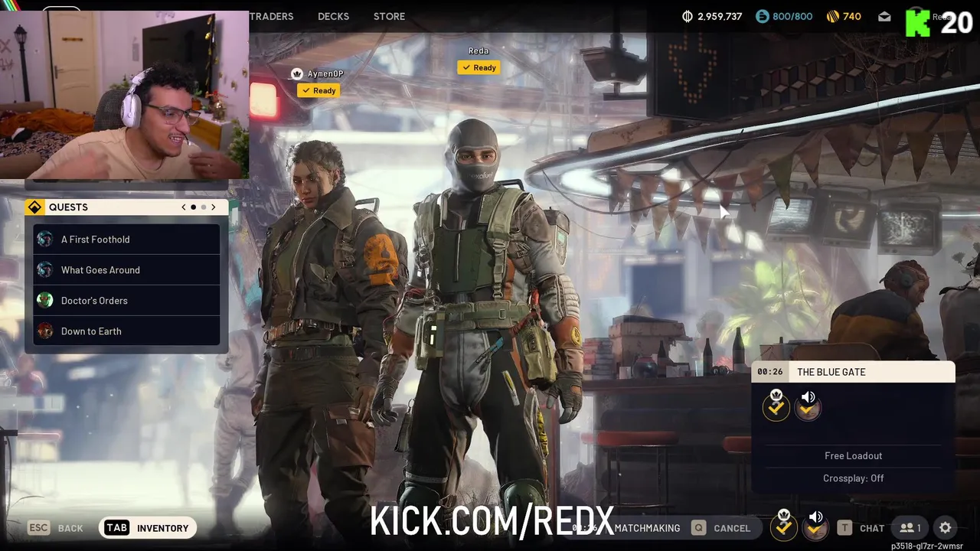Click the What Goes Around quest giver icon

[45, 270]
